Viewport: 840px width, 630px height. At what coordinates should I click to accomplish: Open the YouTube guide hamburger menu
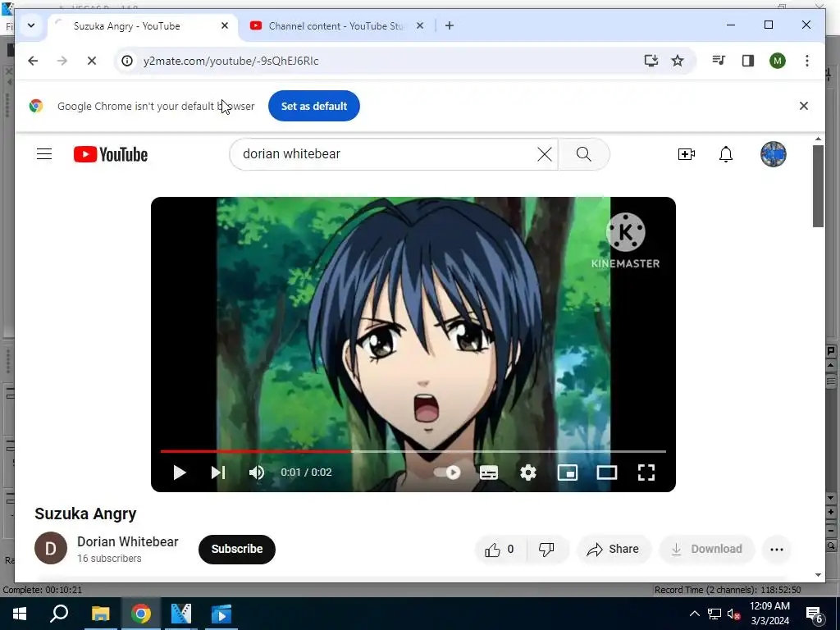coord(44,154)
